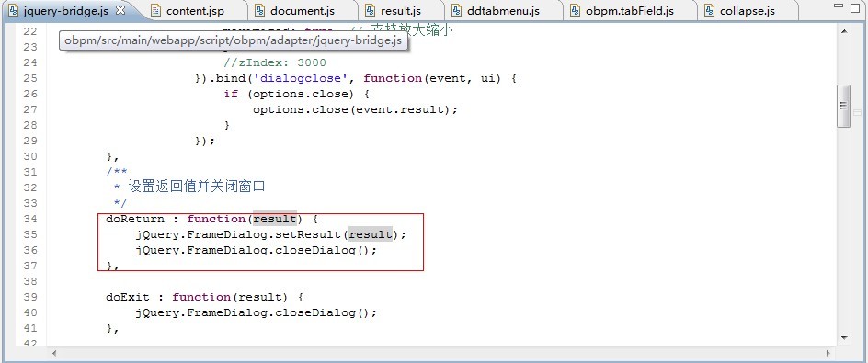Click the jquery-bridge.js file icon
The height and width of the screenshot is (363, 868).
tap(14, 10)
